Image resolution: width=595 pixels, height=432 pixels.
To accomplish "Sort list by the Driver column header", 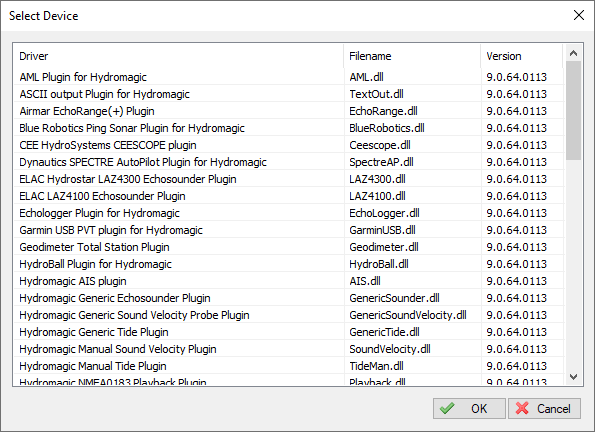I will point(178,56).
